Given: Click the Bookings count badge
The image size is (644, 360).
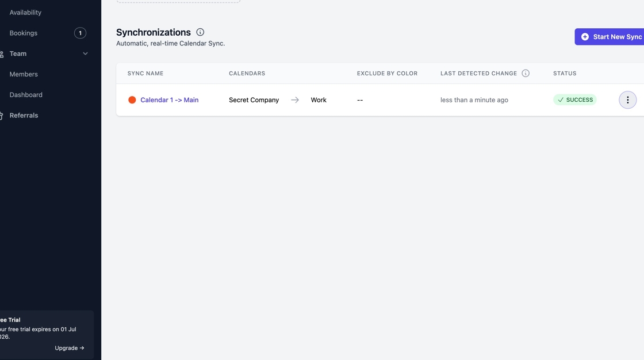Looking at the screenshot, I should [80, 33].
